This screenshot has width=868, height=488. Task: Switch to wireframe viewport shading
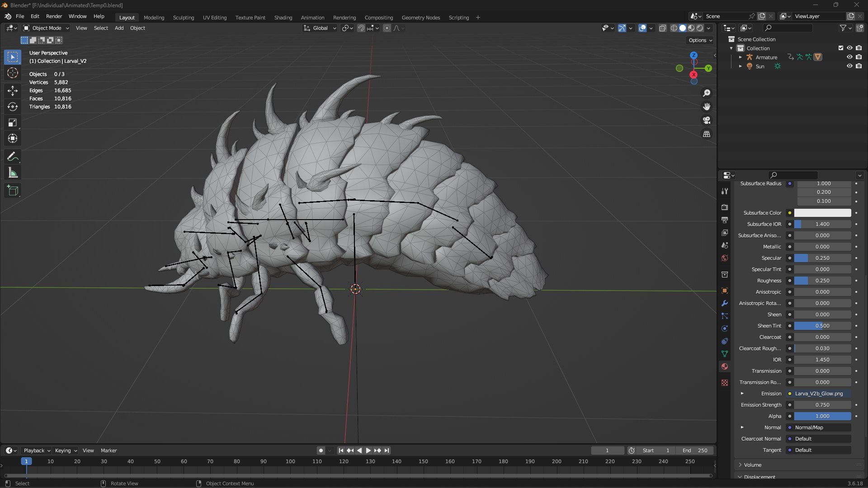point(674,28)
